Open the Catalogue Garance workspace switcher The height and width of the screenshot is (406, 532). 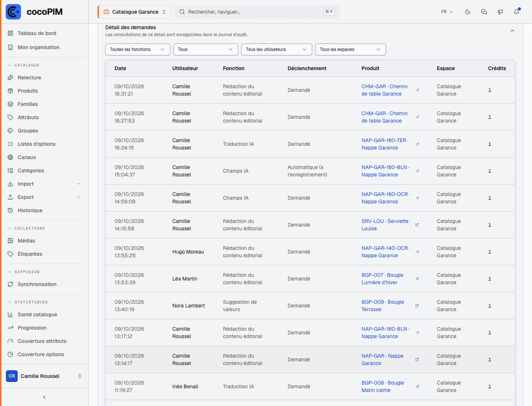click(134, 12)
